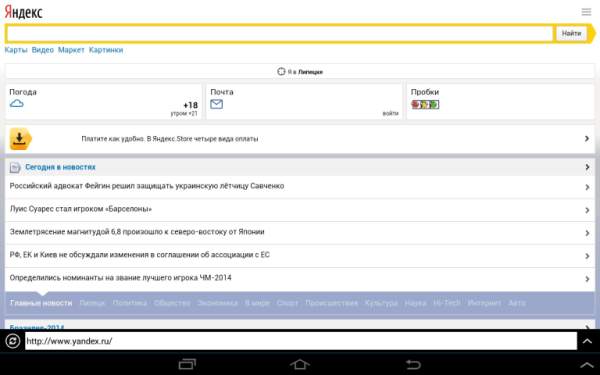Focus the Yandex search input field
The height and width of the screenshot is (375, 600).
tap(280, 34)
